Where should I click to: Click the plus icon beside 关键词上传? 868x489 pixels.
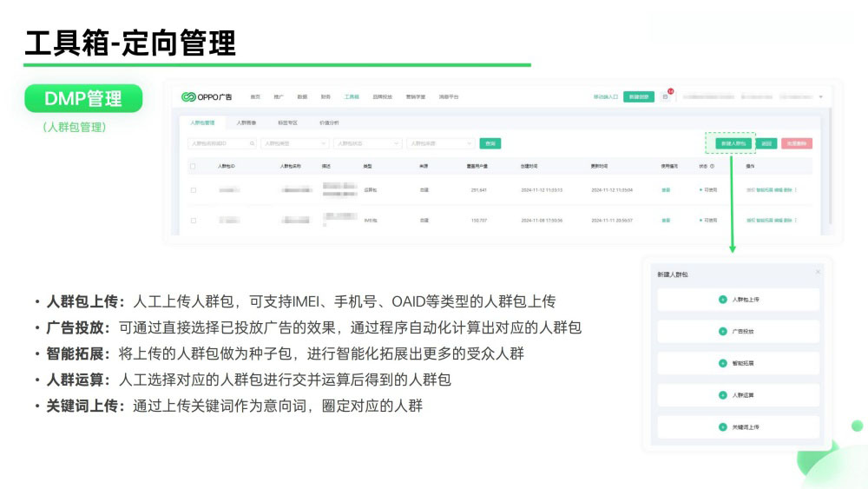click(722, 427)
